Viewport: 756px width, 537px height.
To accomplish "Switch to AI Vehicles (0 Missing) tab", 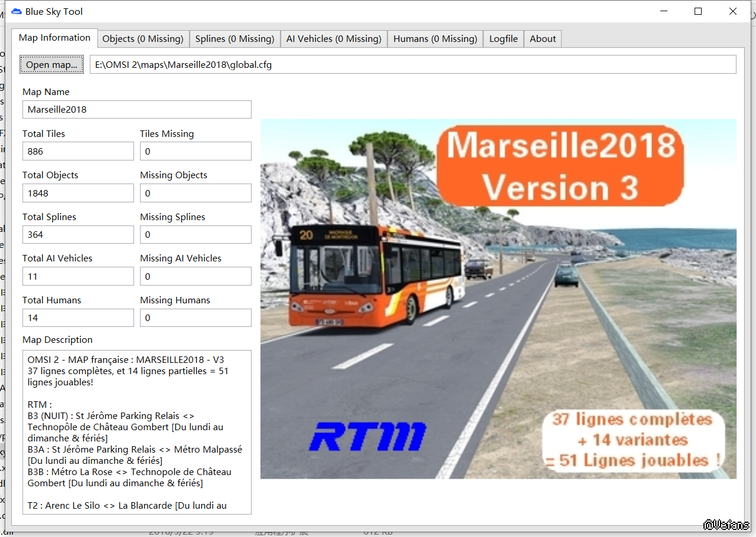I will point(334,39).
